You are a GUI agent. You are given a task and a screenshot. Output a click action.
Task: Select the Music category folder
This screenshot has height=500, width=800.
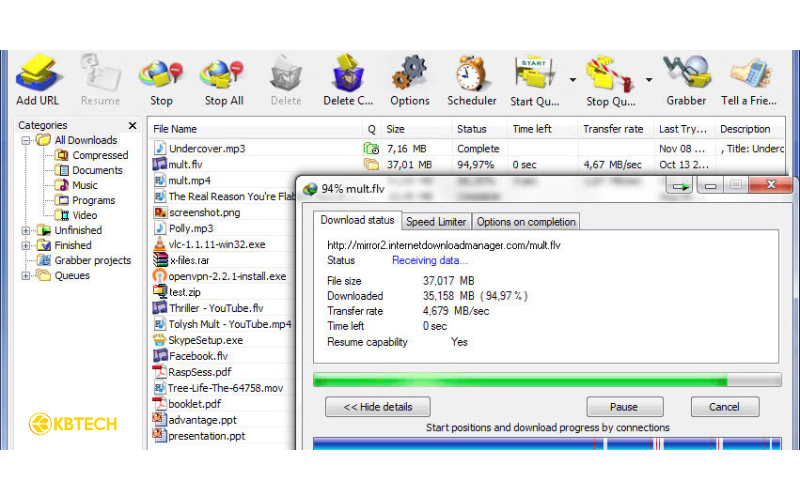click(x=84, y=185)
